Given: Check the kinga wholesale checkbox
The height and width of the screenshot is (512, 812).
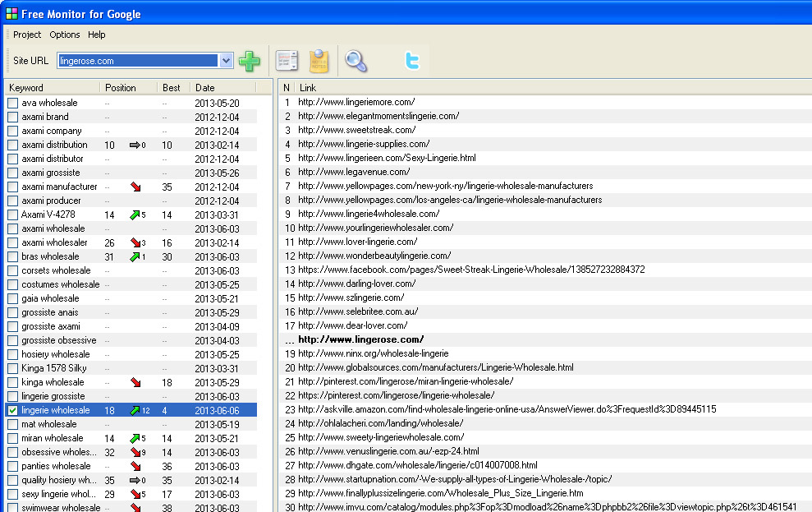Looking at the screenshot, I should click(13, 382).
